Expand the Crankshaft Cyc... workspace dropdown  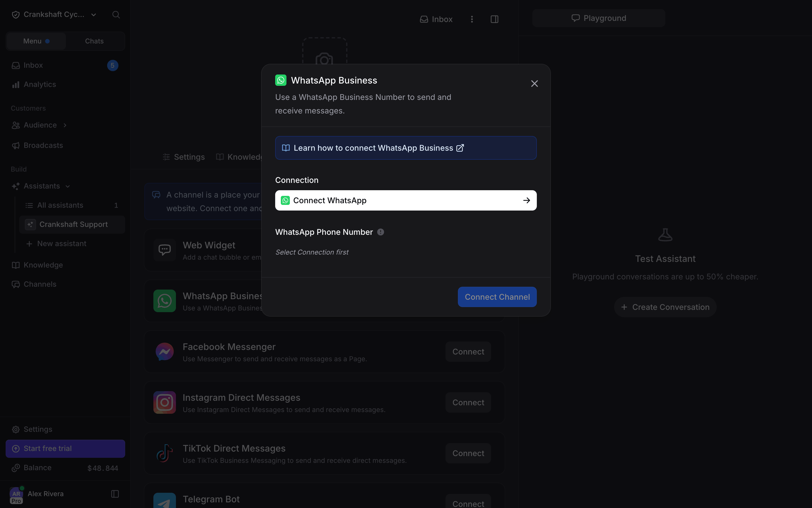pyautogui.click(x=94, y=15)
